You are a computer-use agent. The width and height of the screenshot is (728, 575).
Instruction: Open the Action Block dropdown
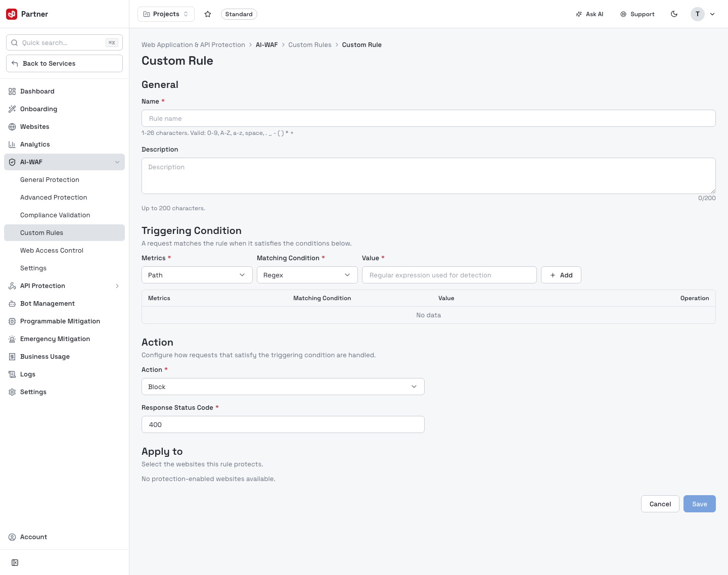(x=283, y=387)
